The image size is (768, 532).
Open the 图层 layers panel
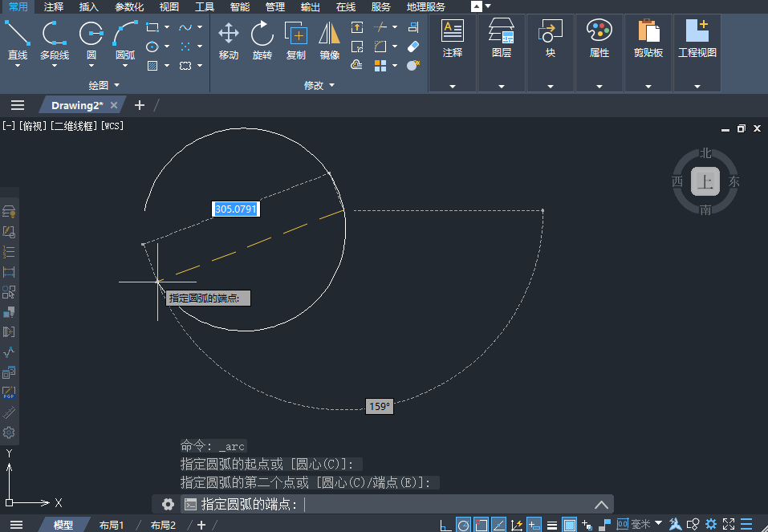click(501, 53)
